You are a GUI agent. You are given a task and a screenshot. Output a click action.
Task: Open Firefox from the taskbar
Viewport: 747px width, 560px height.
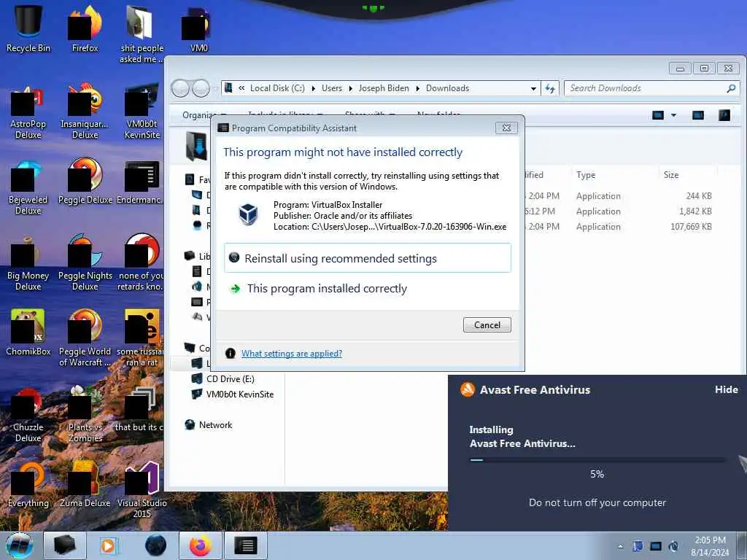click(x=200, y=545)
